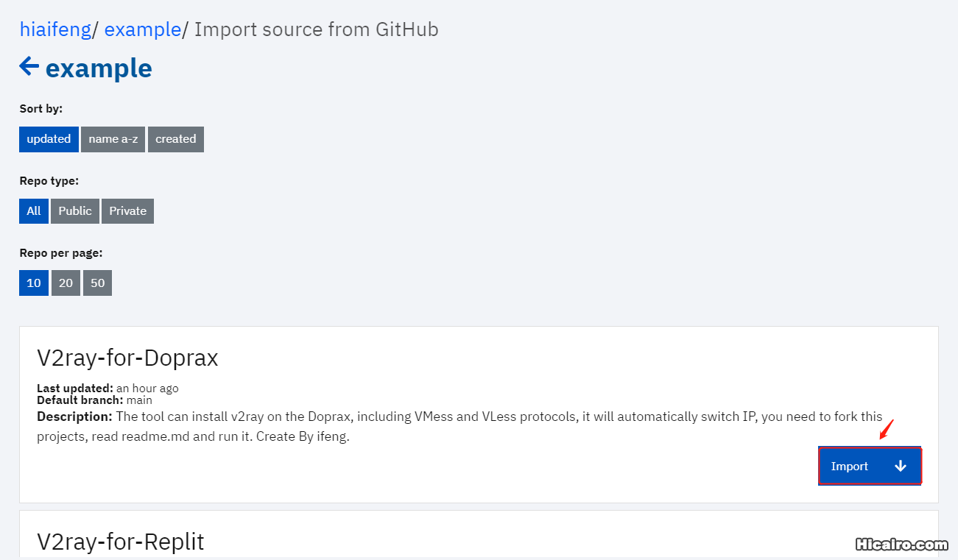Click the Hicairo.com watermark logo
Viewport: 958px width, 560px height.
901,545
